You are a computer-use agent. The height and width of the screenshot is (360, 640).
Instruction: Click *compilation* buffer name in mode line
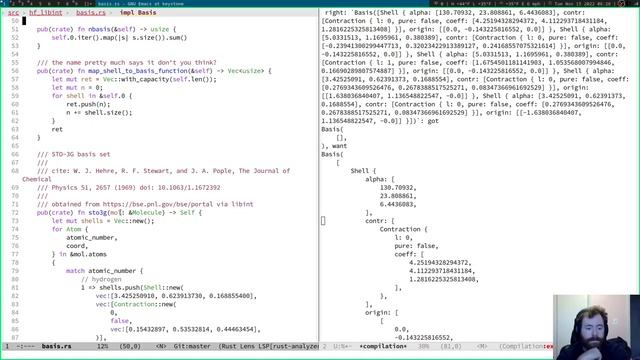pos(383,346)
